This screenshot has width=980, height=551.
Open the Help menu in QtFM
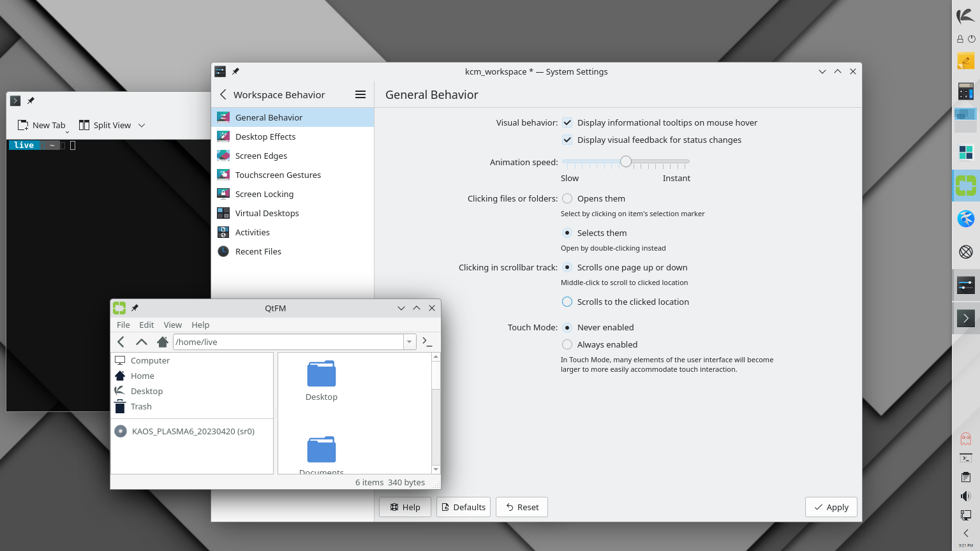point(200,325)
